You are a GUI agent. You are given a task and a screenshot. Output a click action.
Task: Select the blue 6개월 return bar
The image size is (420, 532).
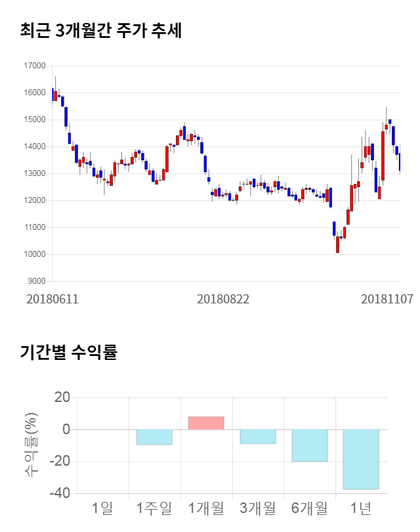tap(309, 445)
